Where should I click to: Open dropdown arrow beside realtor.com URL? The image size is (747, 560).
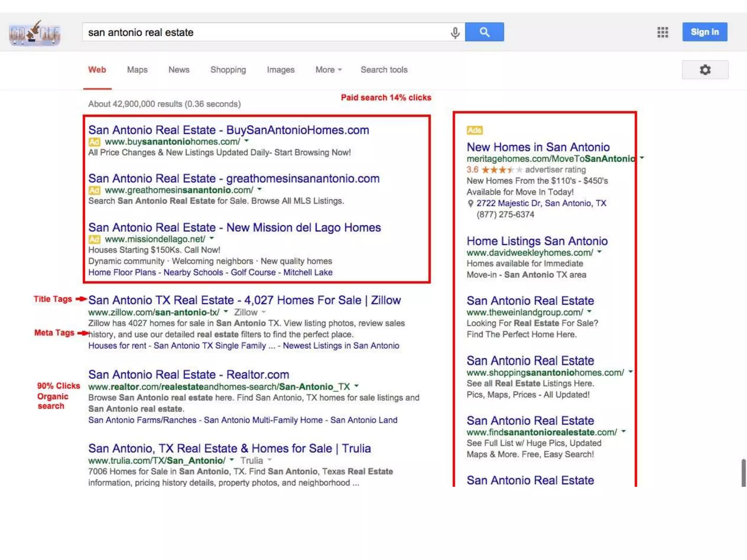(356, 386)
